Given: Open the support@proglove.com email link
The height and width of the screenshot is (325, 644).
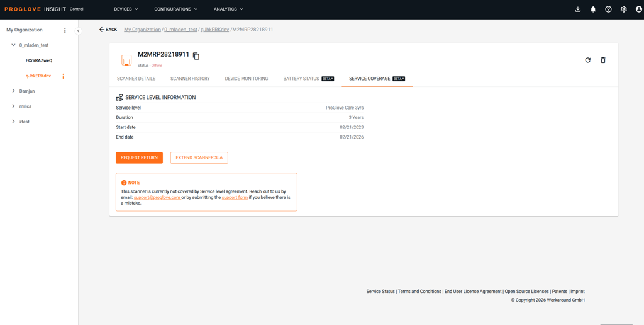Looking at the screenshot, I should coord(157,198).
